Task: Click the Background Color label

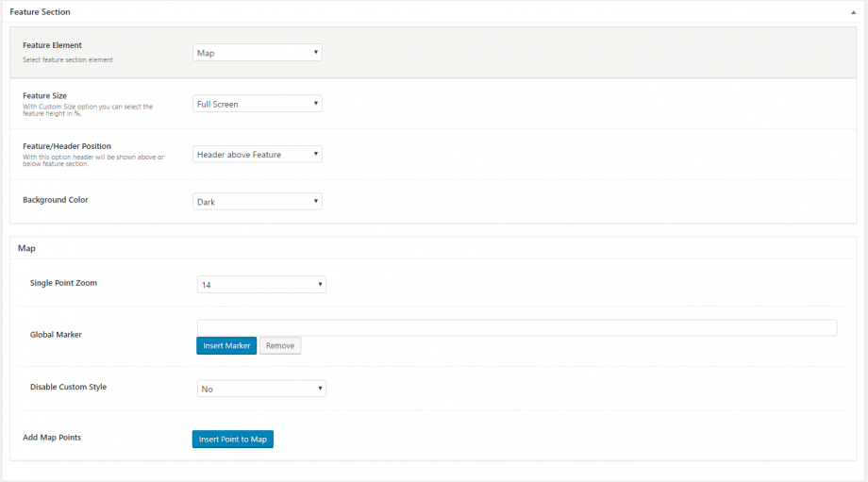Action: (56, 200)
